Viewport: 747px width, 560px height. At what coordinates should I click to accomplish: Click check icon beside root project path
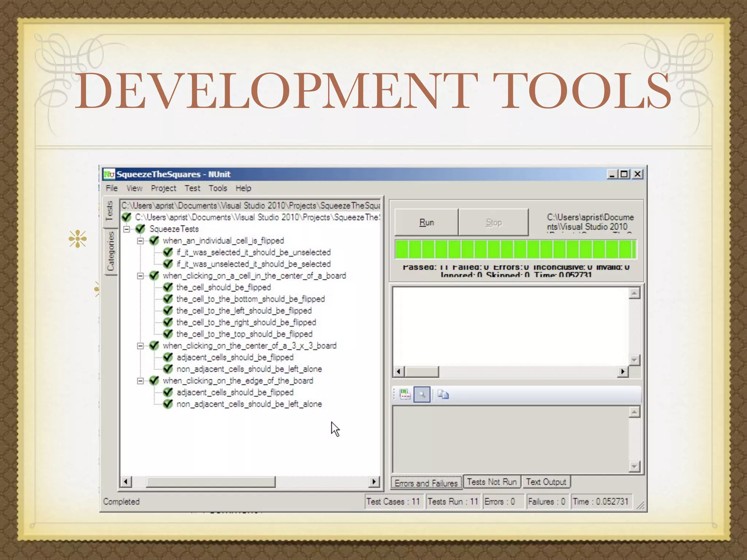click(x=127, y=217)
